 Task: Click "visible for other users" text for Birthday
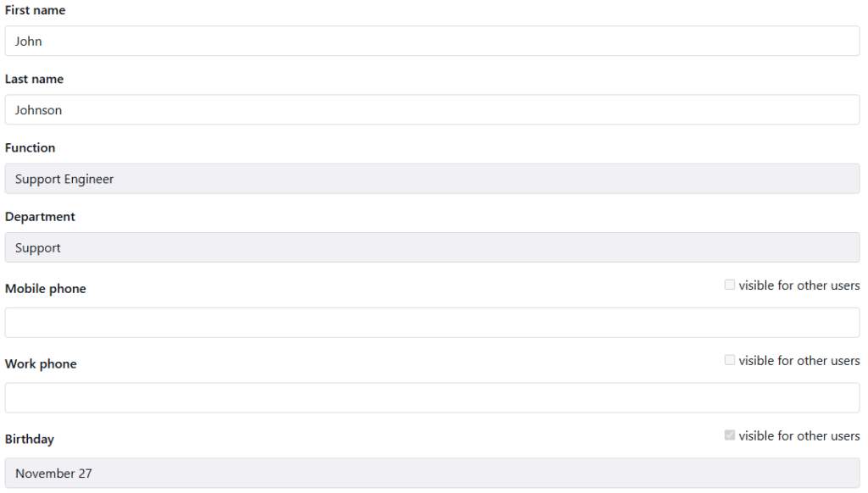[x=799, y=436]
